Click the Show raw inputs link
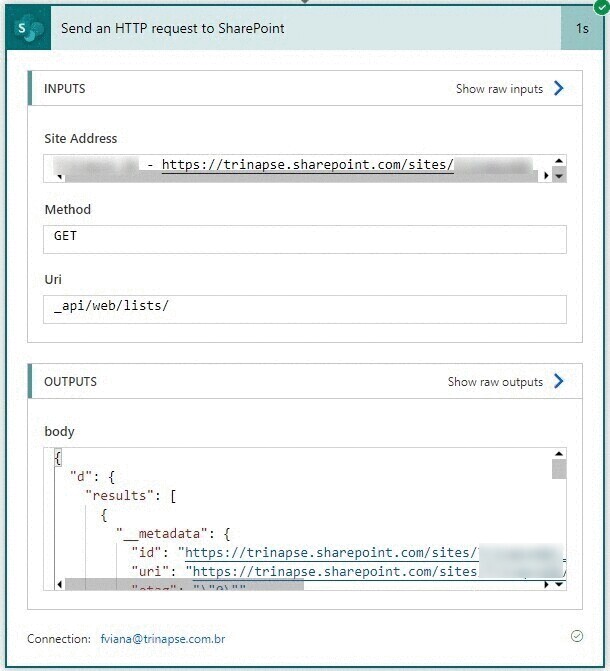The height and width of the screenshot is (671, 610). point(499,89)
